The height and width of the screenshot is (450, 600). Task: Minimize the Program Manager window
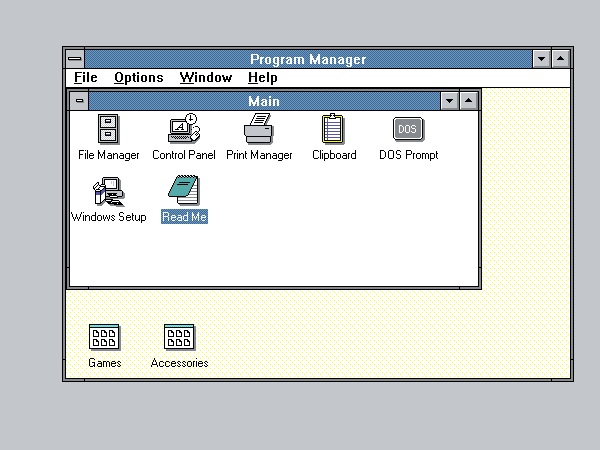541,59
